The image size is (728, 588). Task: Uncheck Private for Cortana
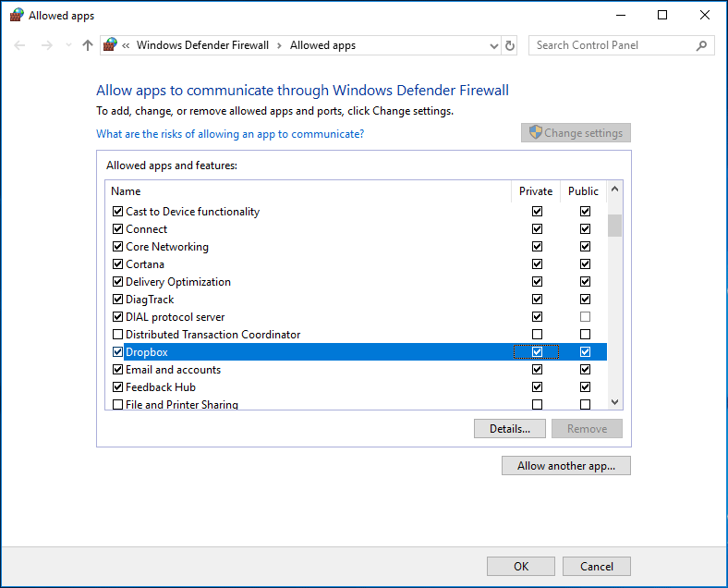[x=537, y=264]
